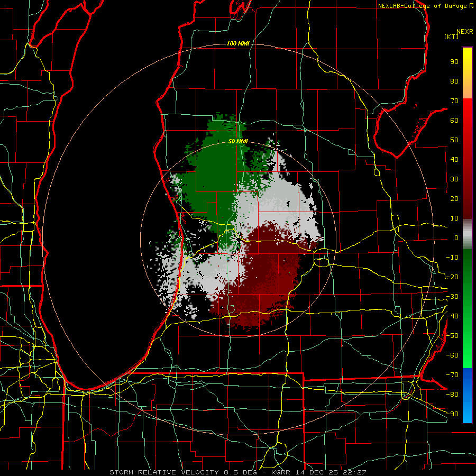Image resolution: width=476 pixels, height=476 pixels.
Task: Click the '[KT]' units label
Action: pos(452,36)
